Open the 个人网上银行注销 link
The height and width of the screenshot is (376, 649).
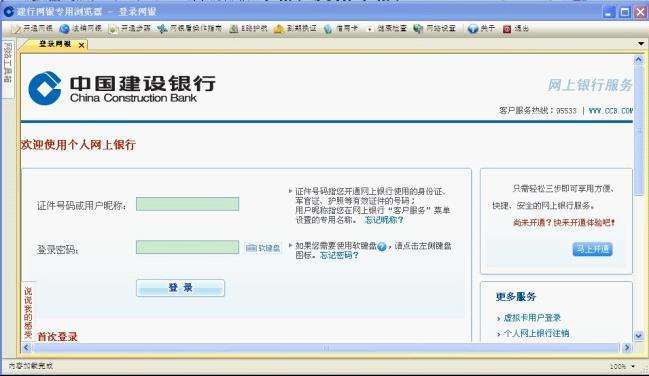point(536,333)
